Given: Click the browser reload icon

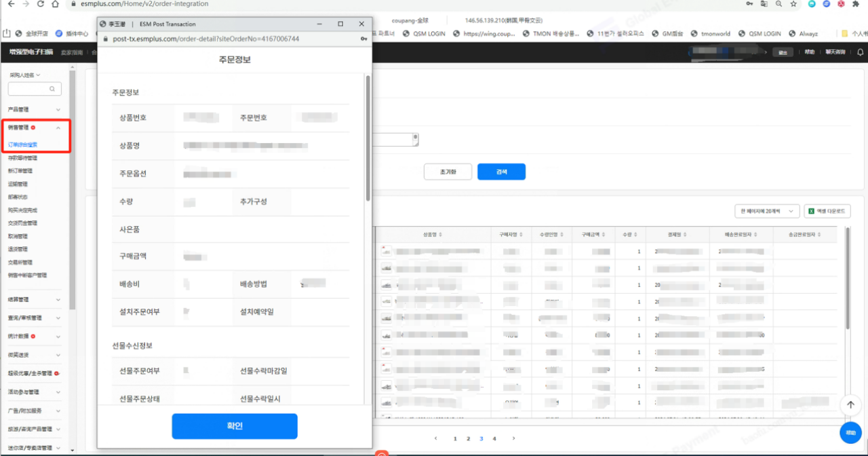Looking at the screenshot, I should click(41, 4).
